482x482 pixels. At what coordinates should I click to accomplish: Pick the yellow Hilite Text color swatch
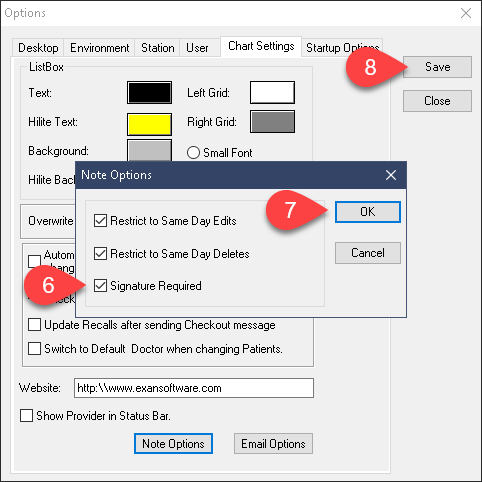pyautogui.click(x=149, y=124)
